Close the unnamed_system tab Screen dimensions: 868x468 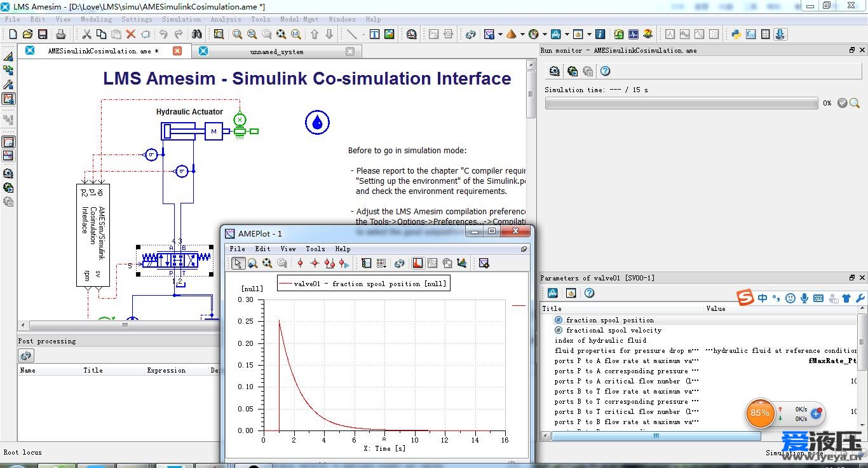[x=350, y=52]
